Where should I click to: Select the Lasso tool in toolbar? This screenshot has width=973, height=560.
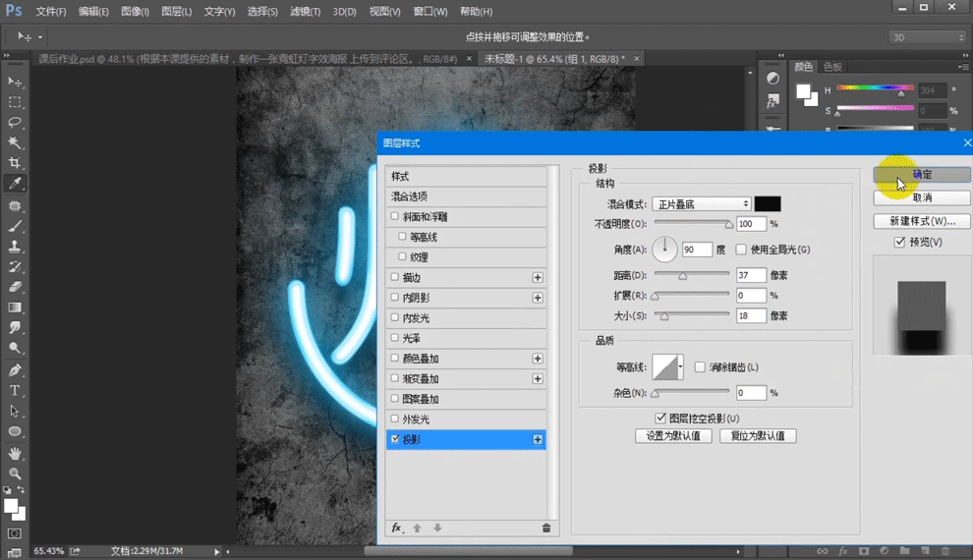15,123
